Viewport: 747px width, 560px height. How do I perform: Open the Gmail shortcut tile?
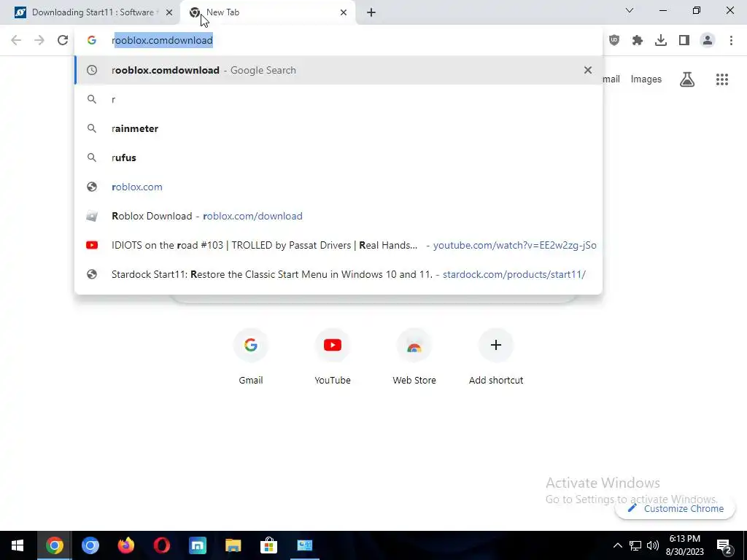[251, 357]
